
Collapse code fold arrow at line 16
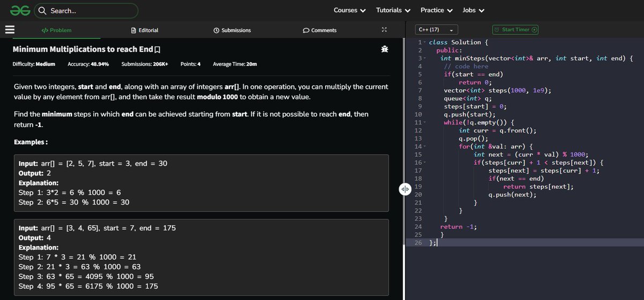click(425, 162)
